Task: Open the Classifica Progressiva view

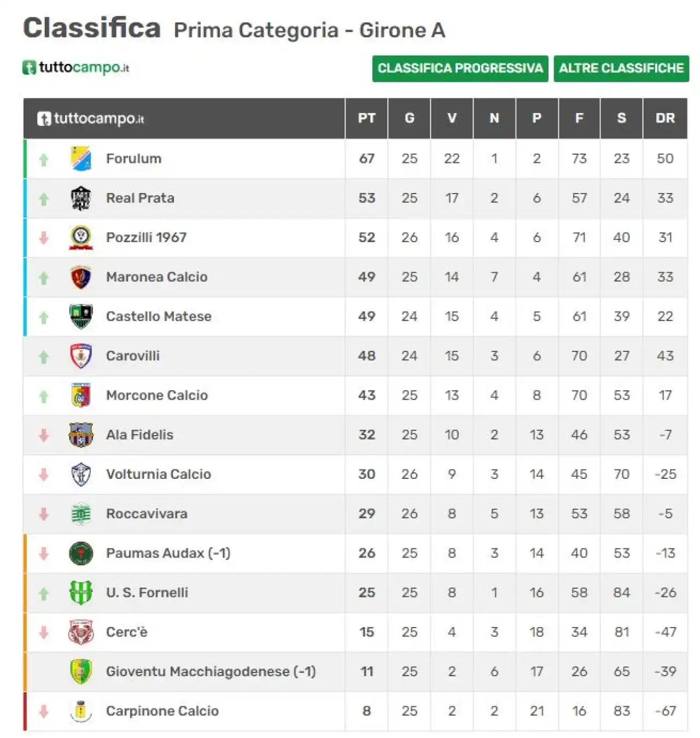Action: [460, 68]
